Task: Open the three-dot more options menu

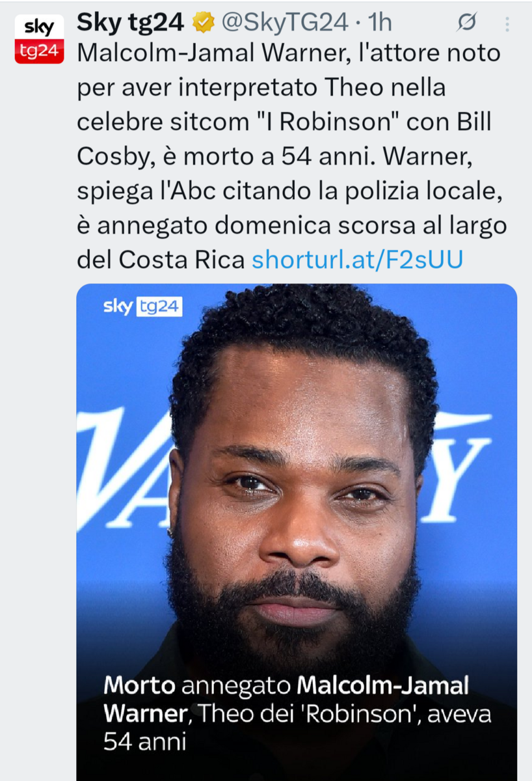Action: click(x=507, y=24)
